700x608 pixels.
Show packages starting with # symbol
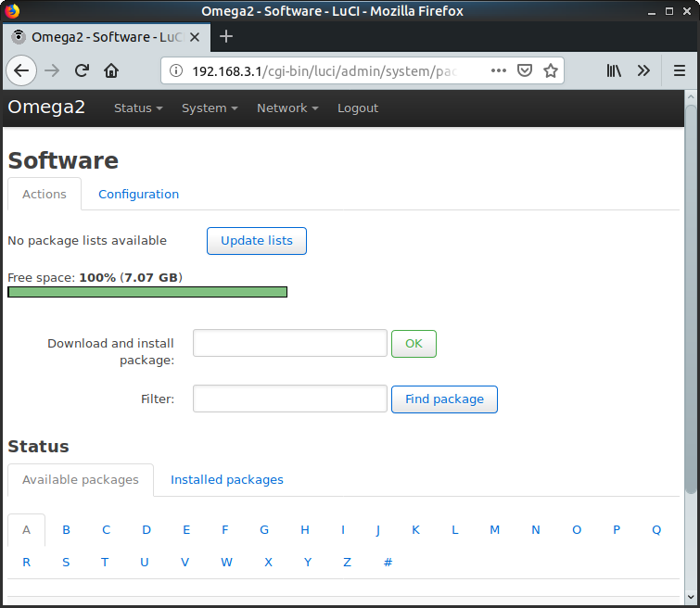click(x=388, y=563)
